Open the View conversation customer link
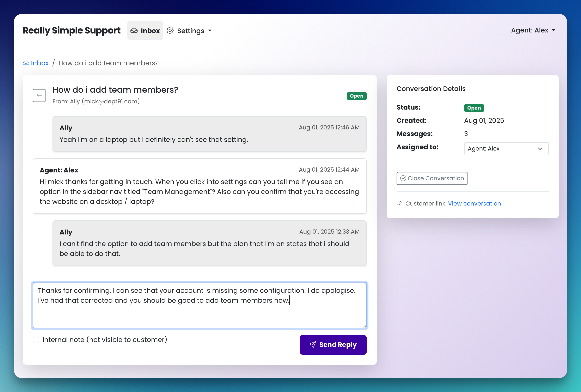Viewport: 581px width, 392px height. click(474, 203)
